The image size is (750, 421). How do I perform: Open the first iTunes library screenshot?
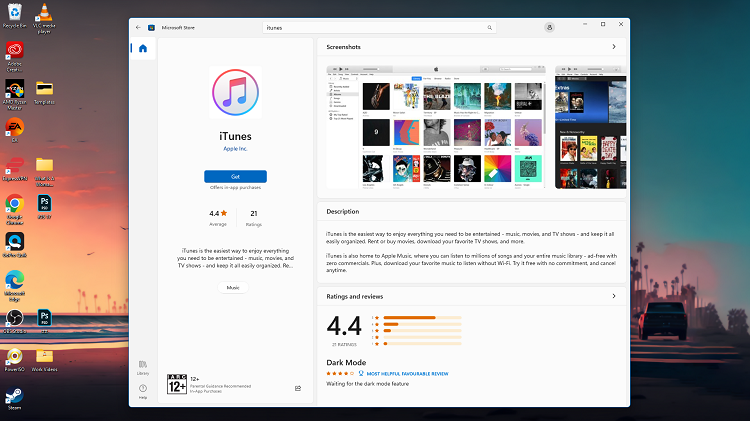[436, 127]
